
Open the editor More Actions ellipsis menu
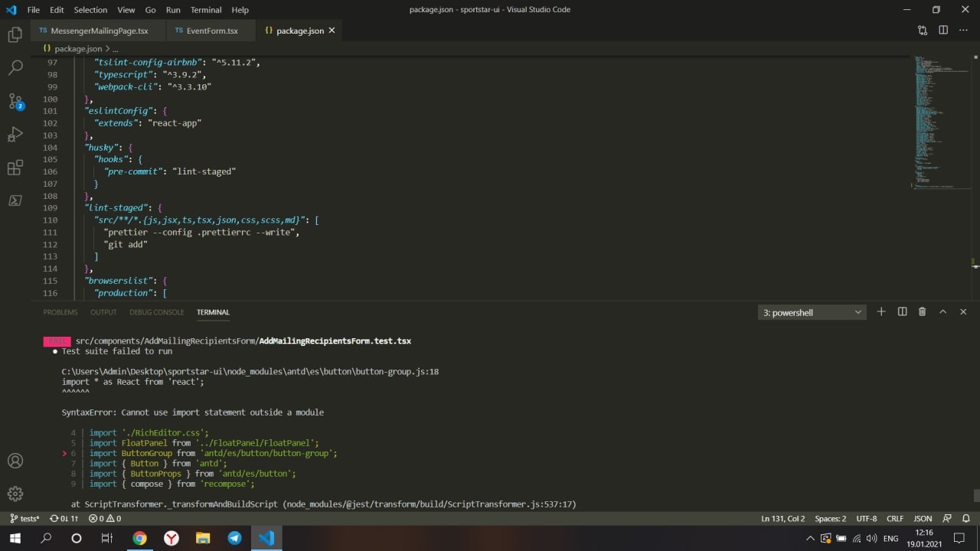[963, 31]
